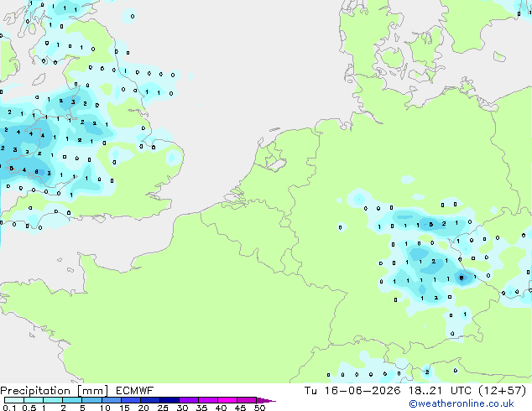Click the legend label "0.1"
The height and width of the screenshot is (411, 532).
coord(9,408)
